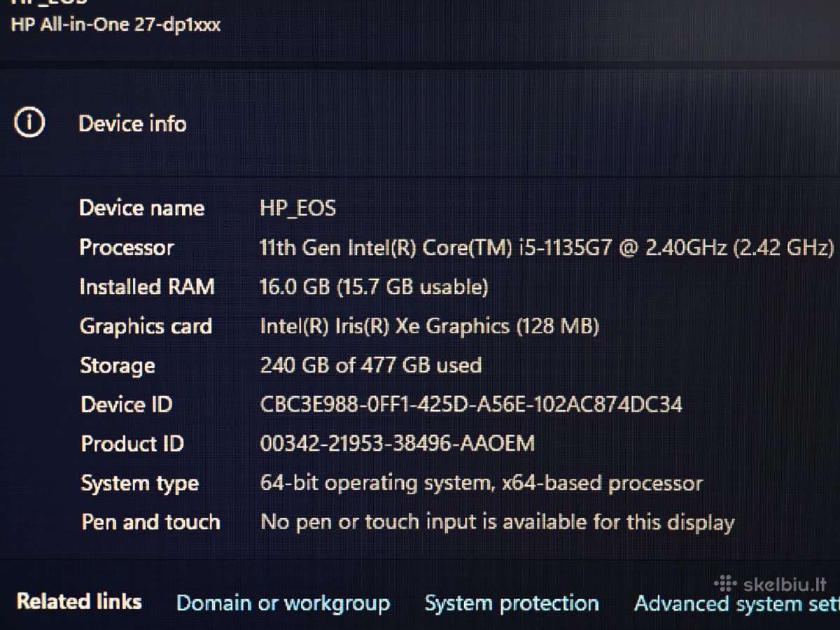
Task: Click the 'Device ID' label
Action: click(x=127, y=405)
